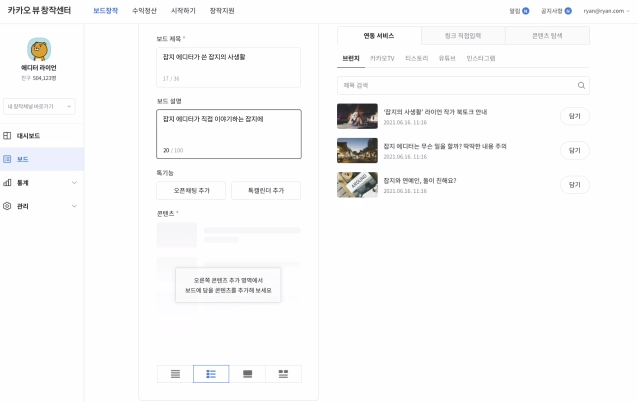Select the grid layout icon
Image resolution: width=638 pixels, height=402 pixels.
pos(283,374)
